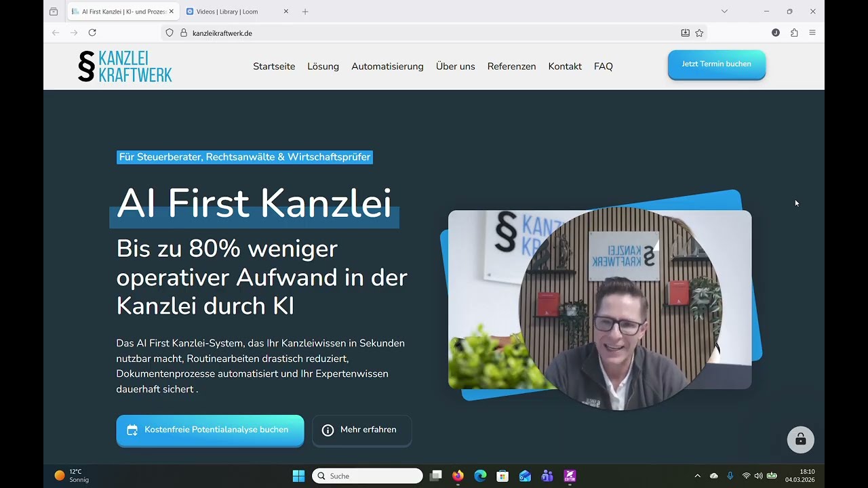The image size is (868, 488).
Task: Open the Lösung navigation item
Action: pyautogui.click(x=323, y=66)
